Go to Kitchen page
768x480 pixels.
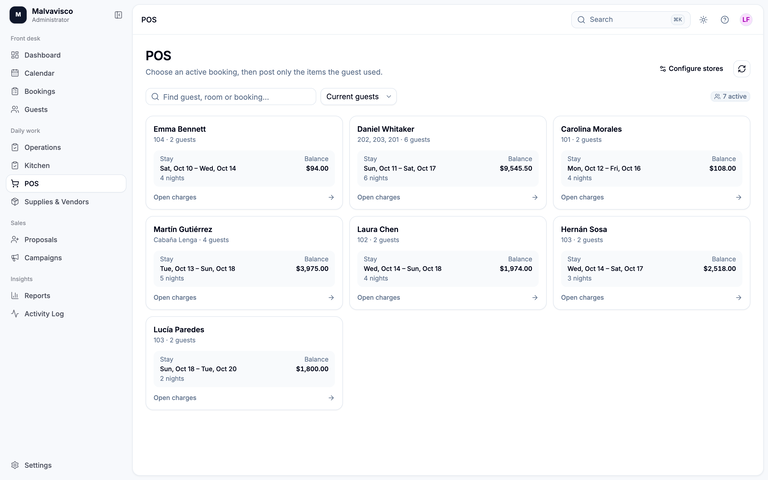click(66, 165)
